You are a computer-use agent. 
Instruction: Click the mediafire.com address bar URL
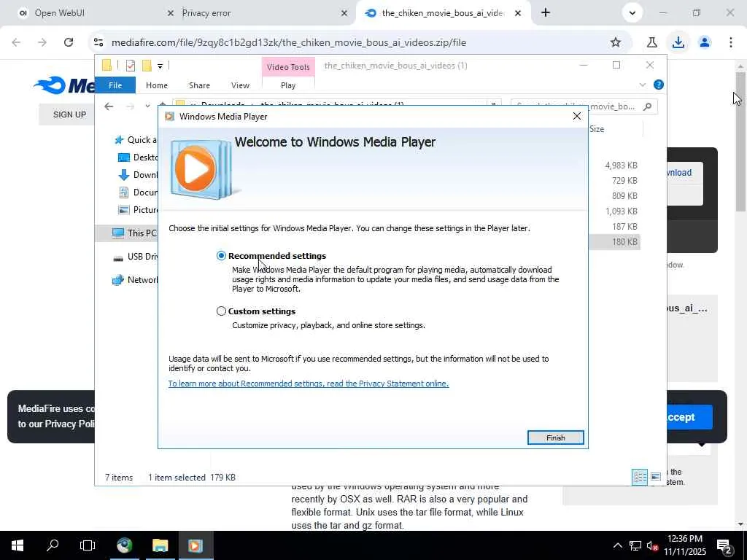[x=289, y=42]
